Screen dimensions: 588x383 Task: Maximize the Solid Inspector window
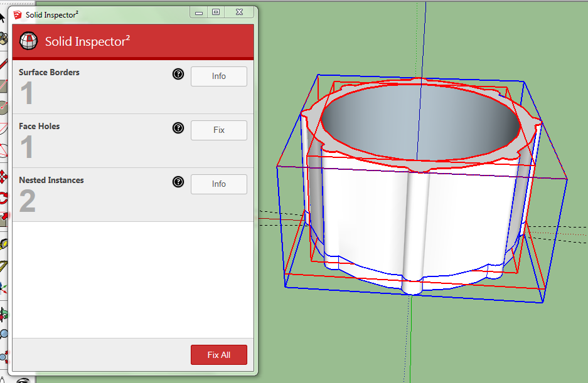(x=216, y=13)
